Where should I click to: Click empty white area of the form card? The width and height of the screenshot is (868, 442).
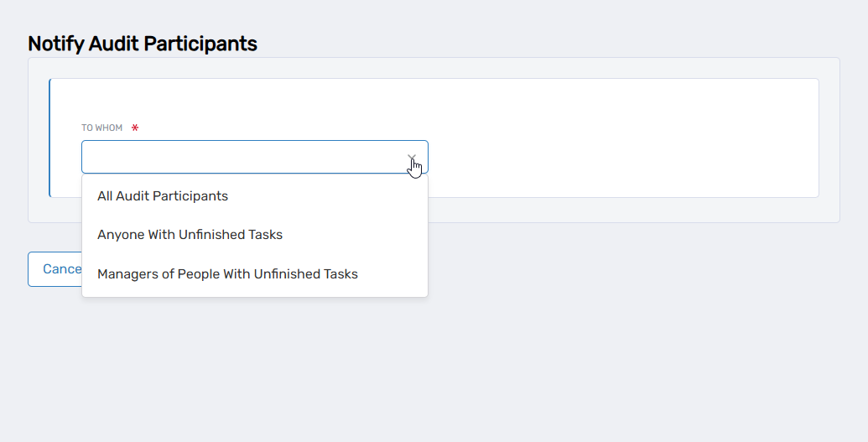(621, 138)
